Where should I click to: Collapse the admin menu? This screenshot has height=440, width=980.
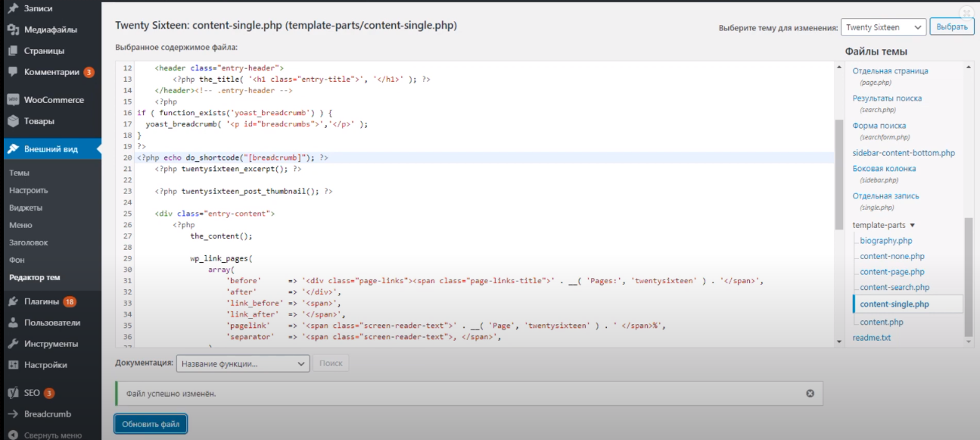tap(51, 435)
